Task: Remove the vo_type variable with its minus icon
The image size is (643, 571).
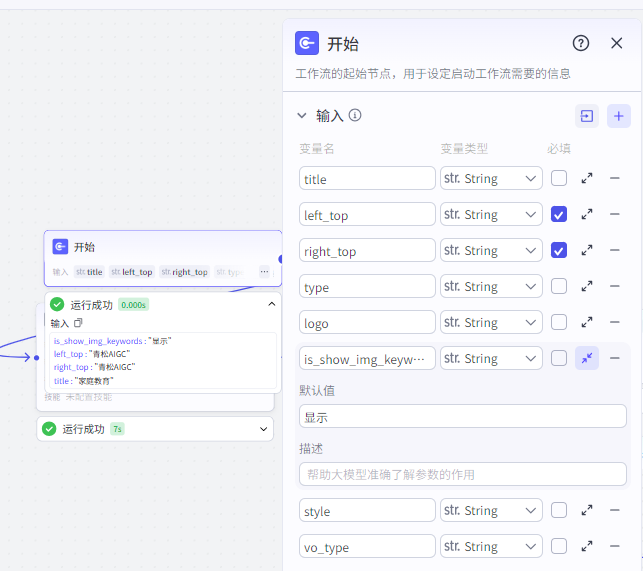Action: (x=614, y=546)
